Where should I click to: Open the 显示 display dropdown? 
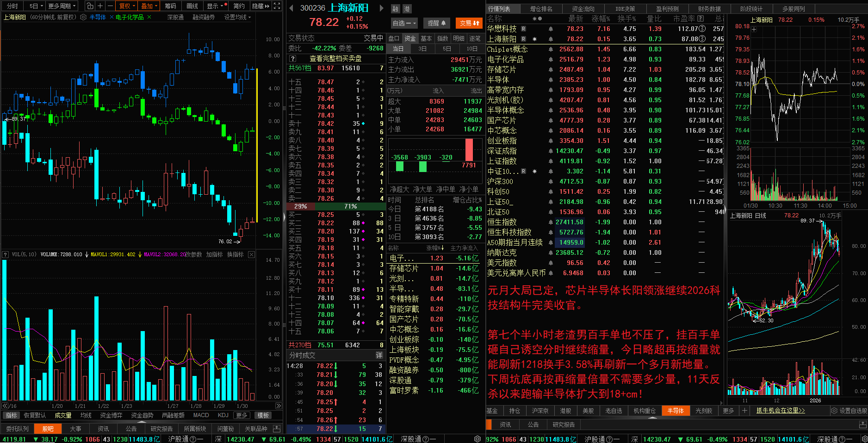click(215, 6)
